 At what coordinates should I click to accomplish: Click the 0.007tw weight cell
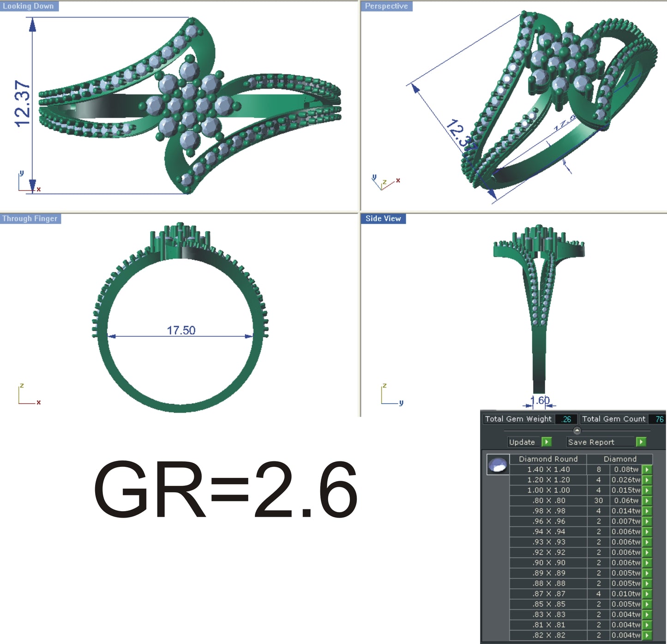[626, 521]
